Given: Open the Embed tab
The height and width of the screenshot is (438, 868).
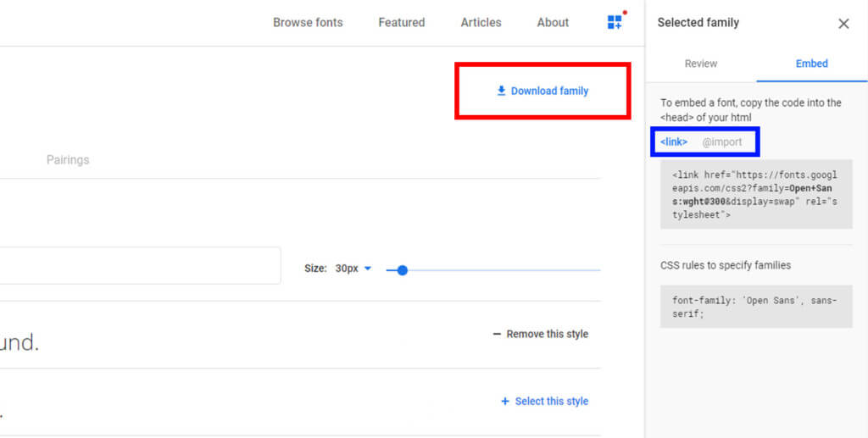Looking at the screenshot, I should (811, 64).
